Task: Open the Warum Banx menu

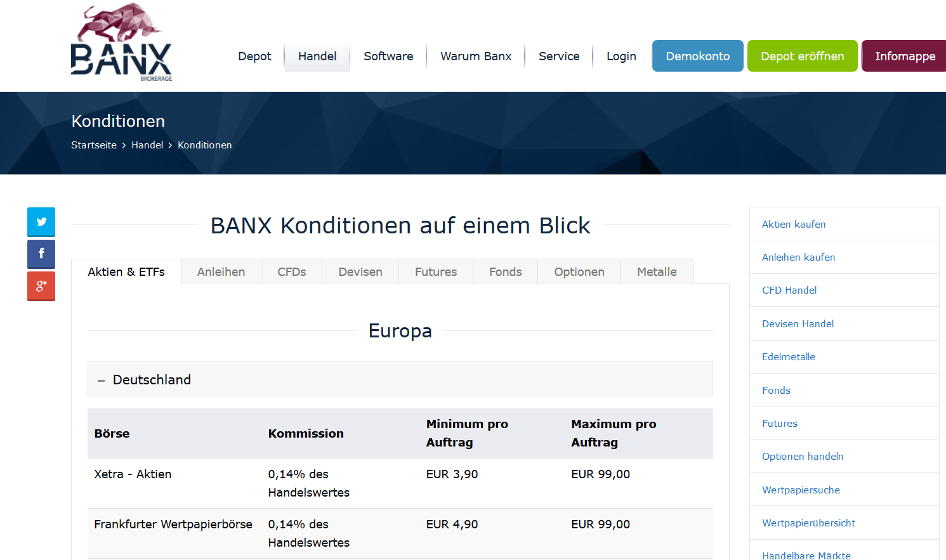Action: pos(476,56)
